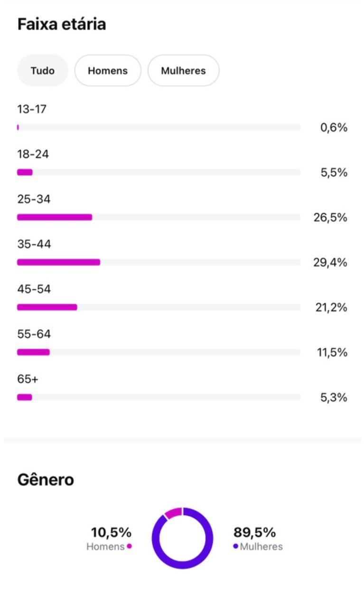Screen dimensions: 364x605
Task: Click the purple Mulheres legend dot
Action: 235,547
